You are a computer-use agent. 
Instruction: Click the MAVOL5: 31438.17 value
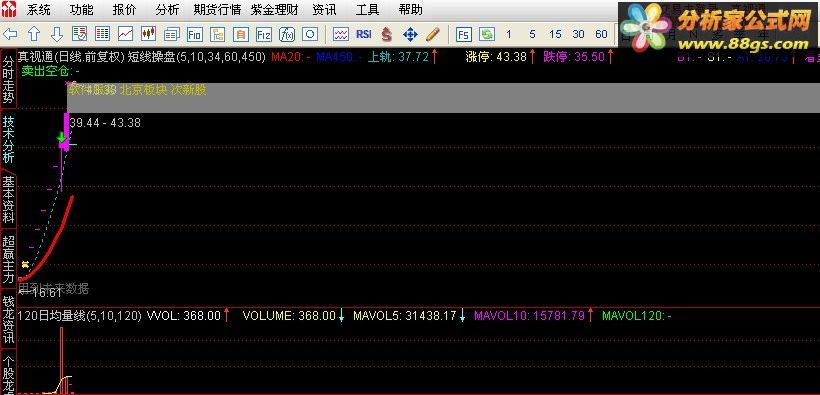(405, 315)
